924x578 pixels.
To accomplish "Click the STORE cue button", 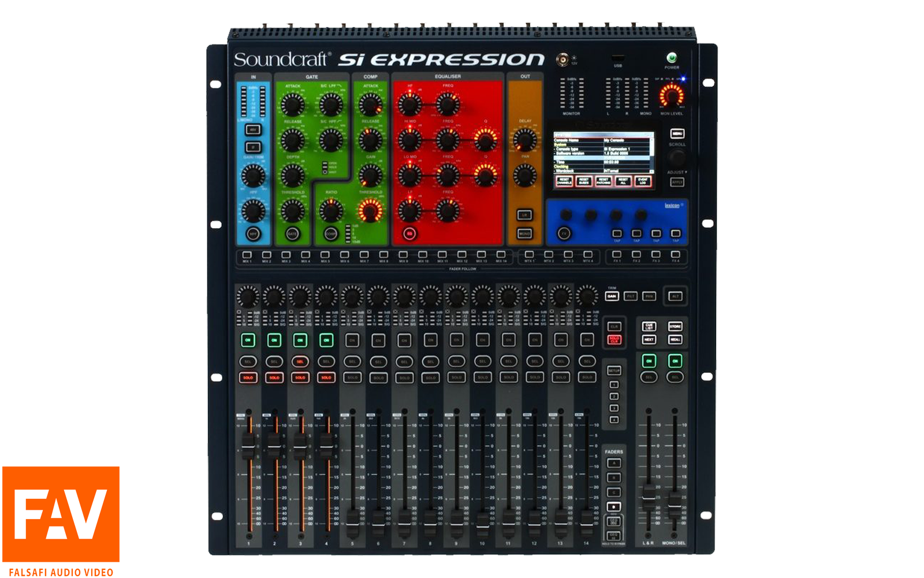I will 675,327.
